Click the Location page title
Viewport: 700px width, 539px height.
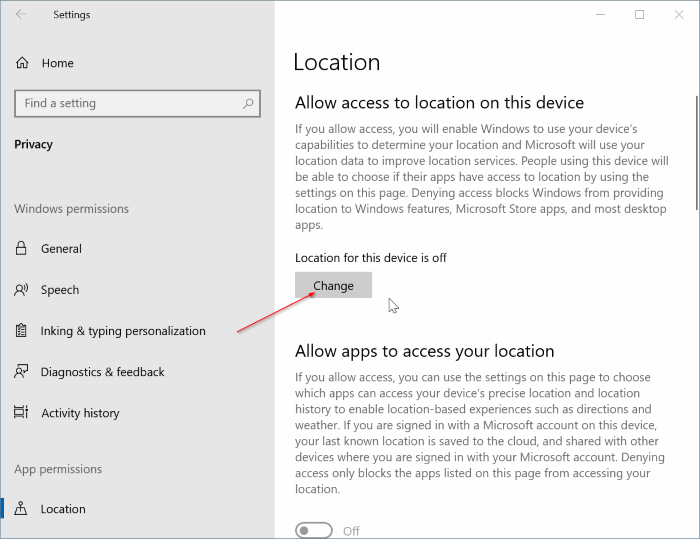(337, 62)
